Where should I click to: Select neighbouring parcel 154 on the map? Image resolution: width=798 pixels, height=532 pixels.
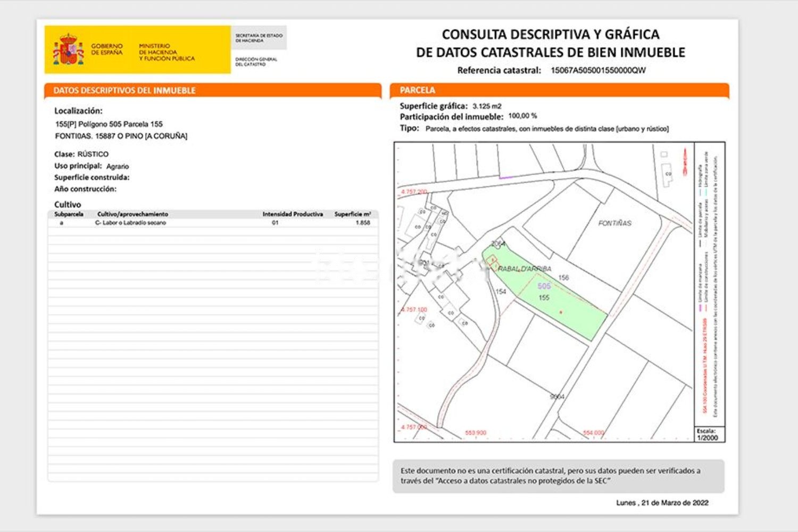pos(501,292)
